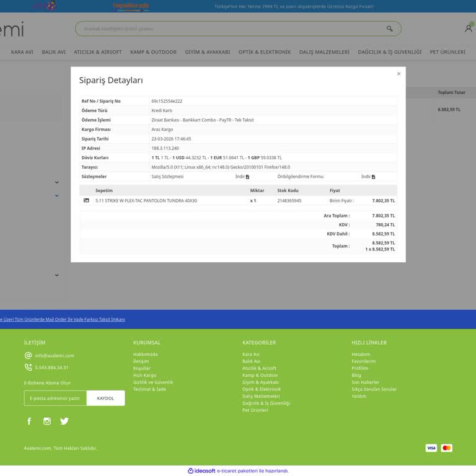Open the Hakkımızda footer link

click(146, 355)
